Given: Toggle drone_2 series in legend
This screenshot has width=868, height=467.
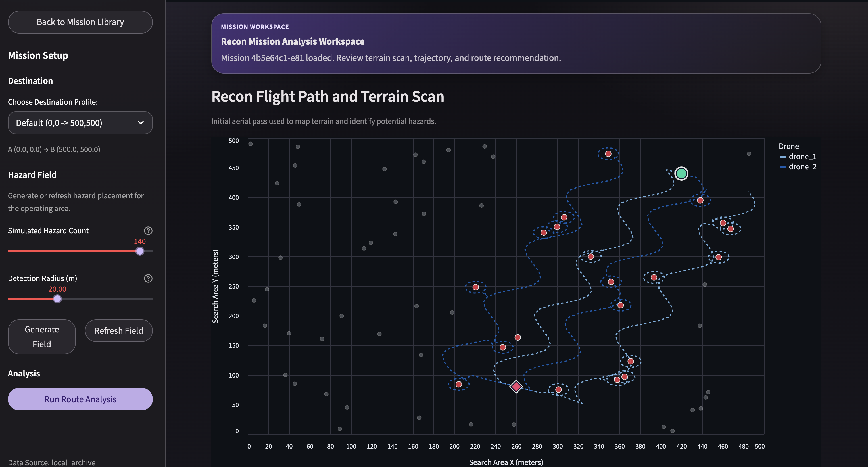Looking at the screenshot, I should pyautogui.click(x=802, y=167).
